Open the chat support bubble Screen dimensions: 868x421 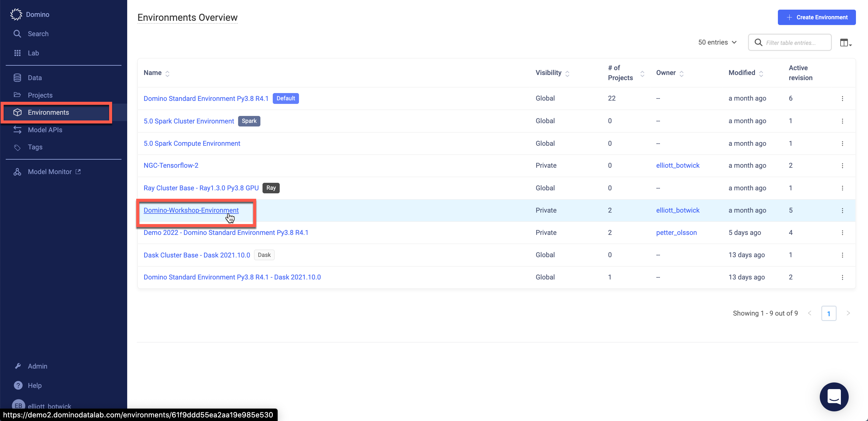click(834, 396)
